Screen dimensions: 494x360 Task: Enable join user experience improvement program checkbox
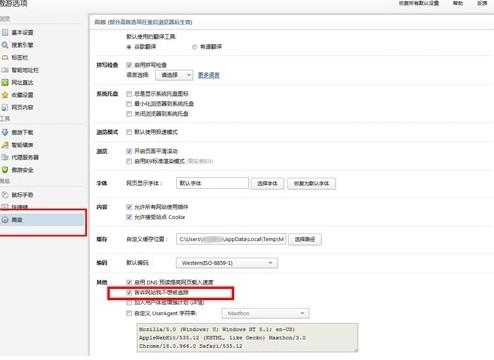point(129,303)
